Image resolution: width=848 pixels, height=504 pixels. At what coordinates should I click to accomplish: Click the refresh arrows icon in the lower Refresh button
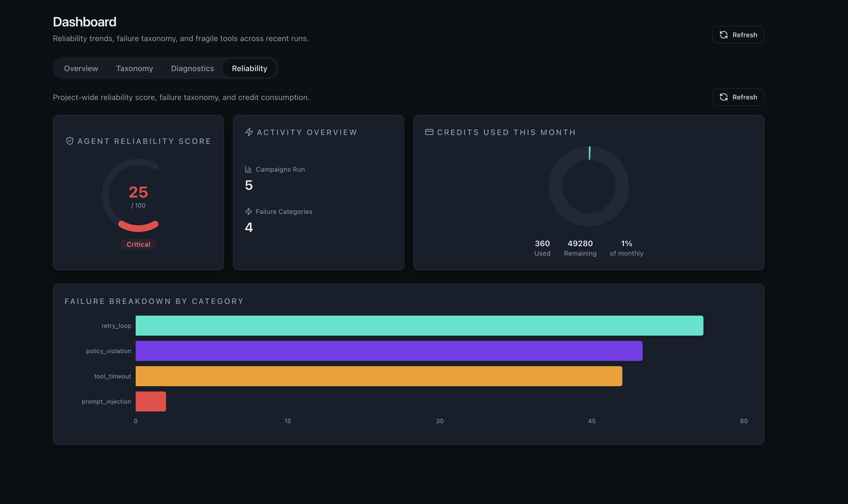pyautogui.click(x=724, y=97)
